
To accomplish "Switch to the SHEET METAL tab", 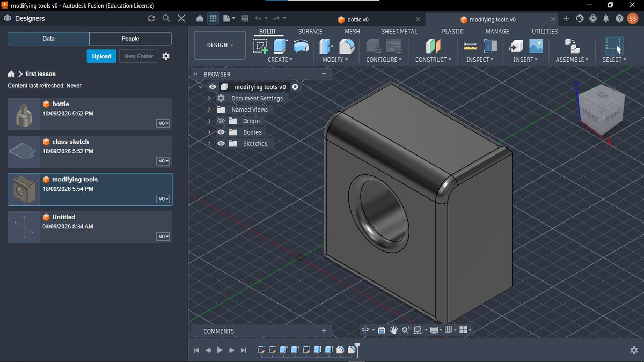I will [399, 32].
